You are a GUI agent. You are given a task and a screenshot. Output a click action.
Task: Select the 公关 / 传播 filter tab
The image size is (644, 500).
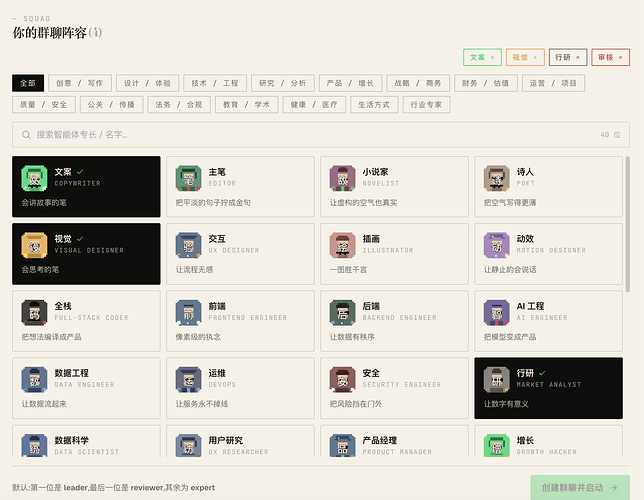click(x=111, y=105)
